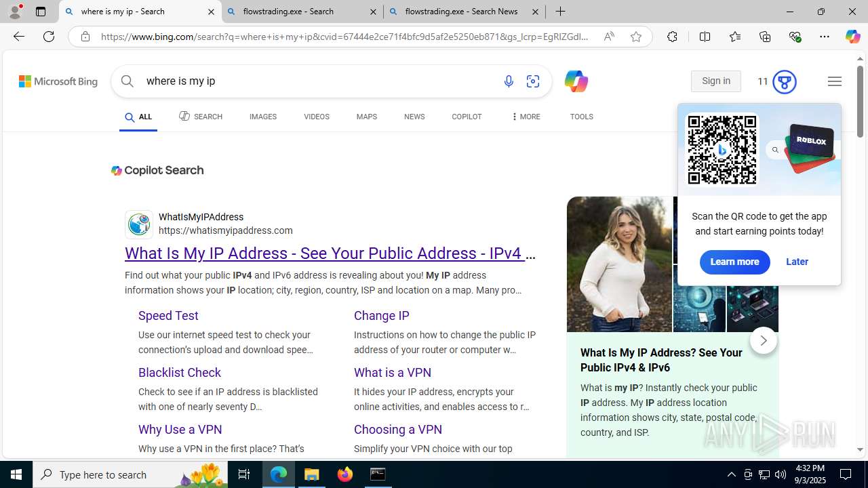Click the page vertical scrollbar thumb
Image resolution: width=868 pixels, height=488 pixels.
(860, 102)
